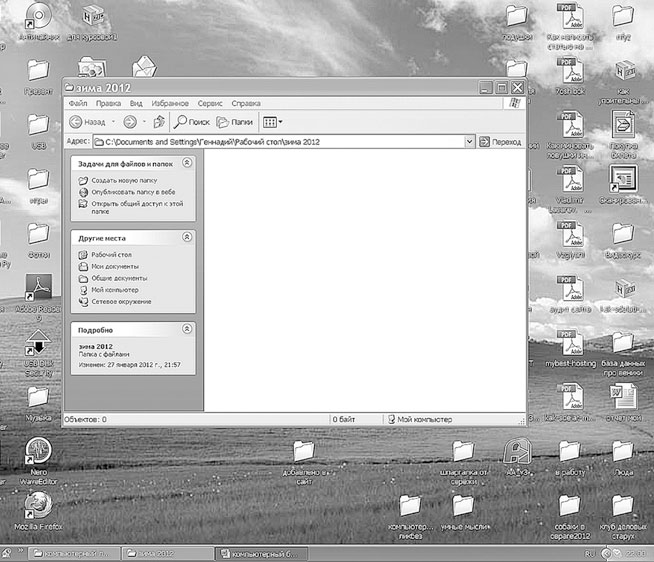Click the Назад back arrow button
This screenshot has height=562, width=654.
click(87, 122)
